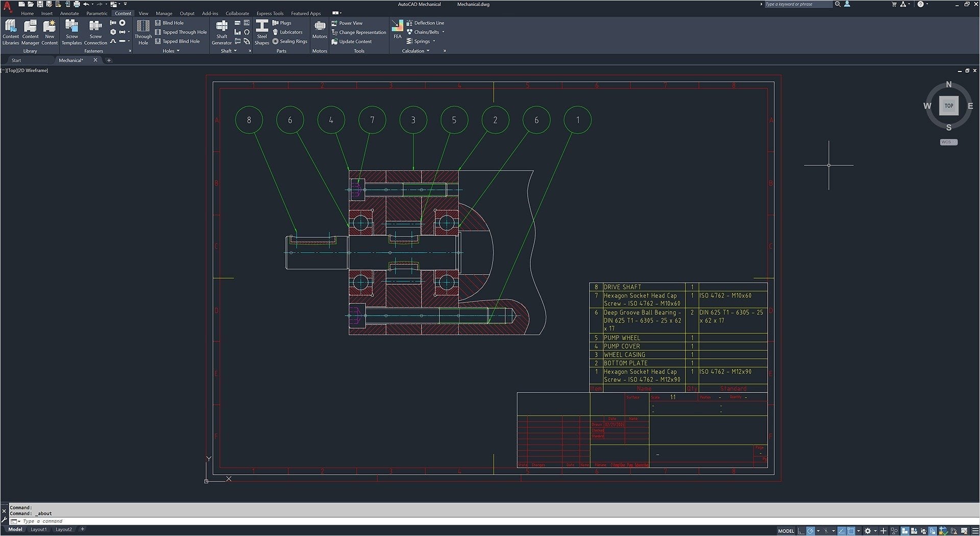The height and width of the screenshot is (536, 980).
Task: Click the Save icon in quick access toolbar
Action: [40, 4]
